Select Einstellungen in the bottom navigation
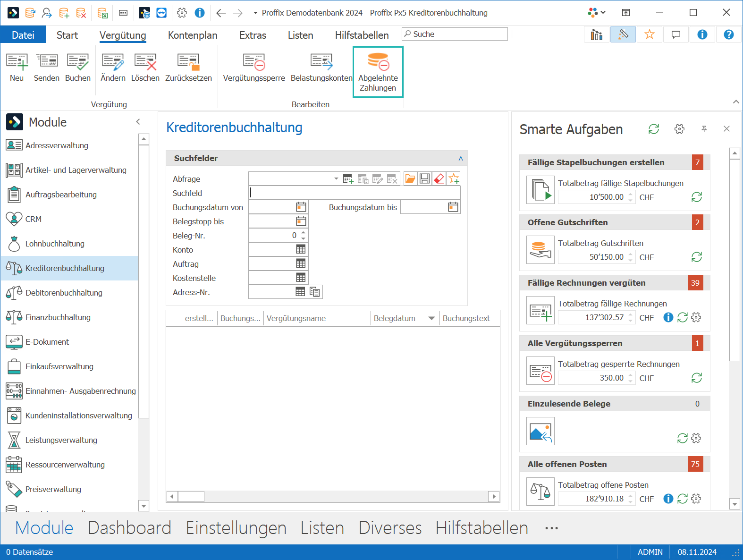Screen dimensions: 743x560 click(x=236, y=528)
